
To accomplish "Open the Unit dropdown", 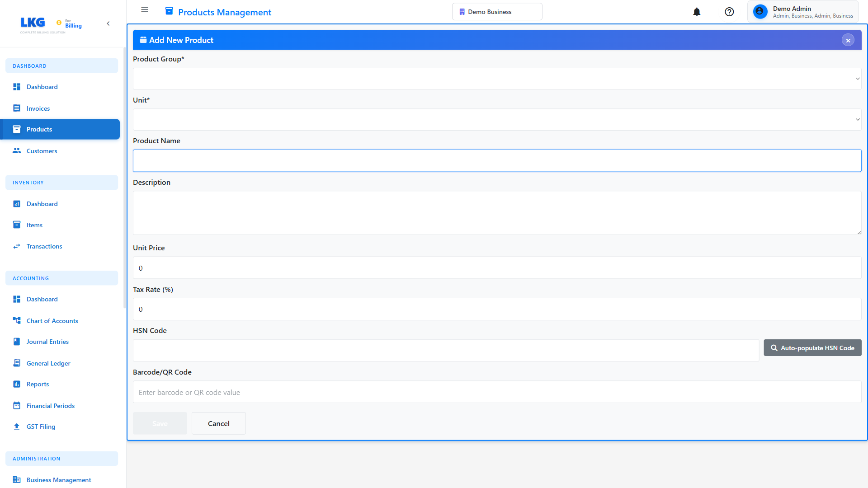I will pyautogui.click(x=497, y=119).
